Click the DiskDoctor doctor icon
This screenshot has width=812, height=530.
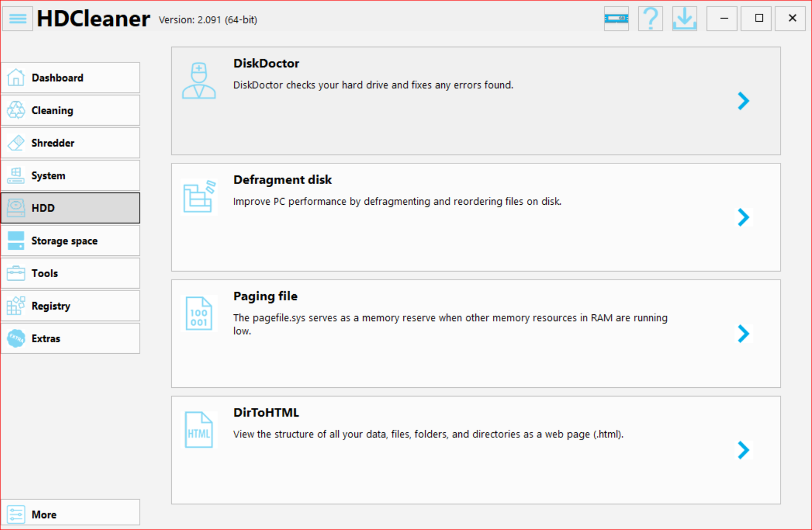click(x=199, y=81)
